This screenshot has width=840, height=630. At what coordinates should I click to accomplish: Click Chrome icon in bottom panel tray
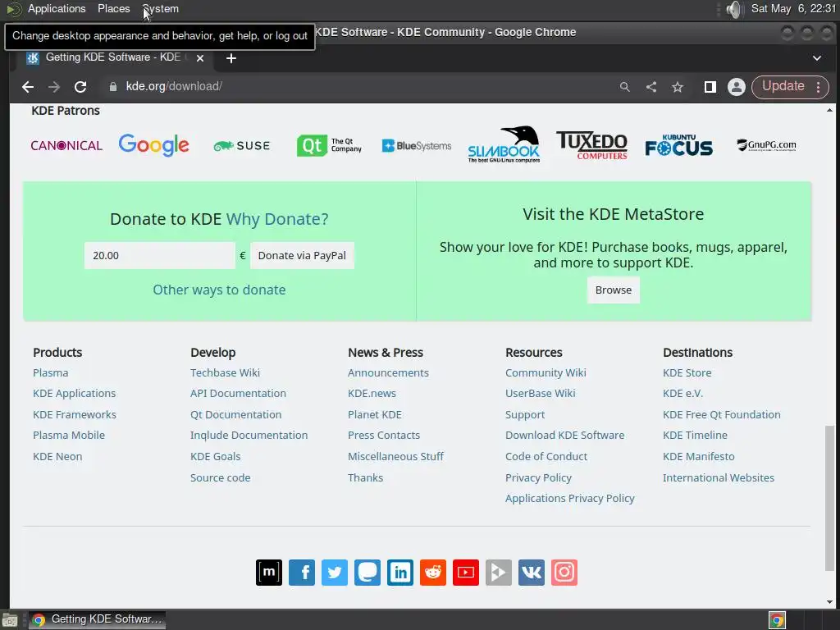click(777, 620)
